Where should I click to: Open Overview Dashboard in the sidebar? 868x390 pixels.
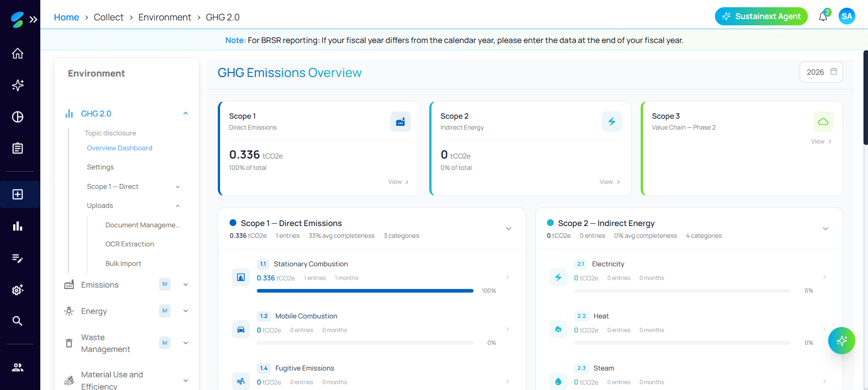[120, 148]
